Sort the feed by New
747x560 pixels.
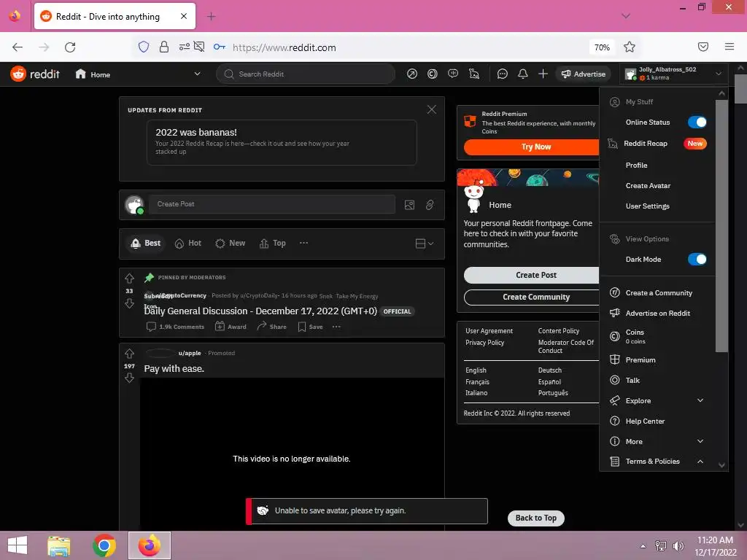pos(230,244)
